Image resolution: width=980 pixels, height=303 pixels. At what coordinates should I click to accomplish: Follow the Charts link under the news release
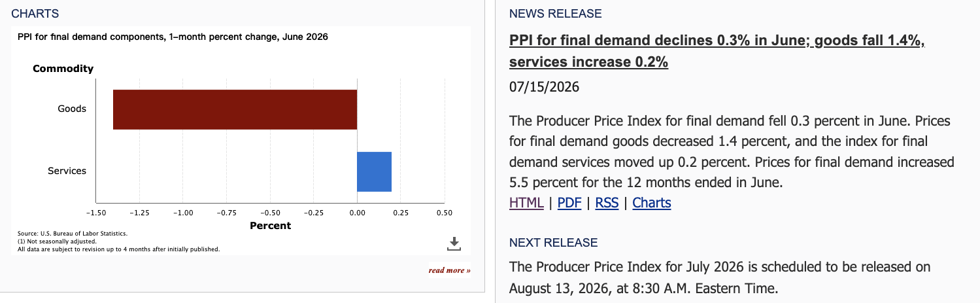pos(652,203)
